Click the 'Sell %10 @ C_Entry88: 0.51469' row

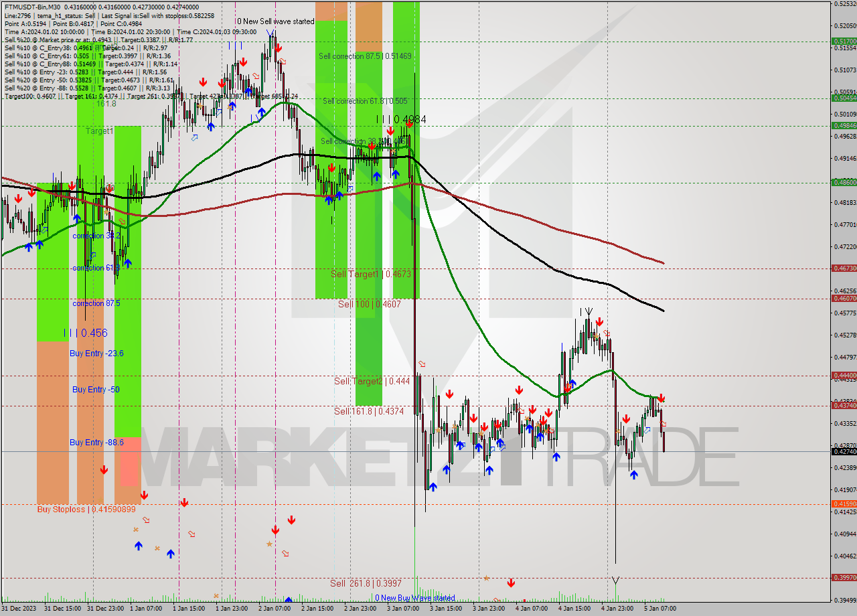point(91,64)
